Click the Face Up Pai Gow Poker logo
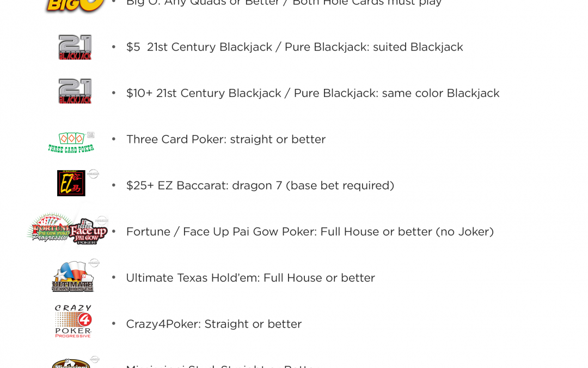 pyautogui.click(x=89, y=231)
